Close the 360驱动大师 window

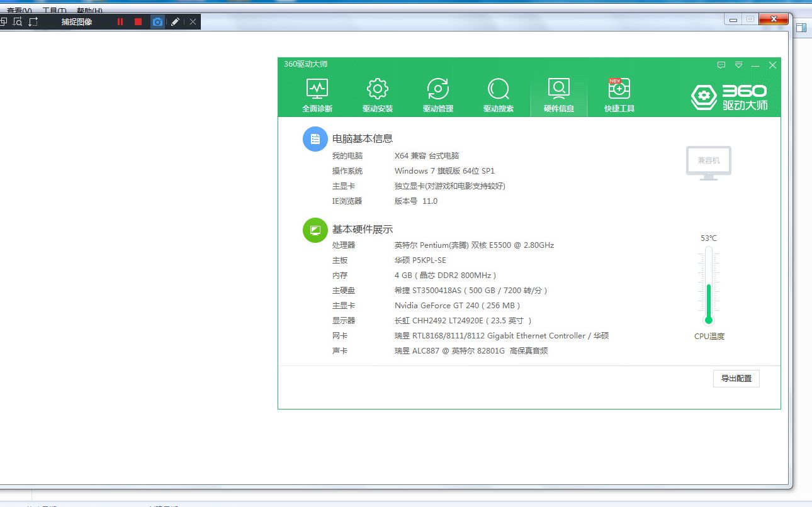[772, 65]
